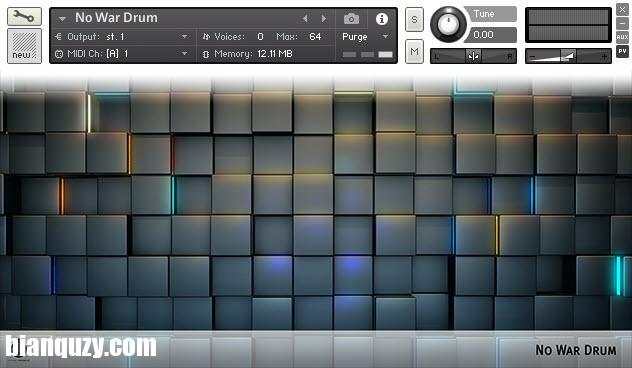Viewport: 632px width, 368px height.
Task: Click the pan center icon
Action: point(473,56)
